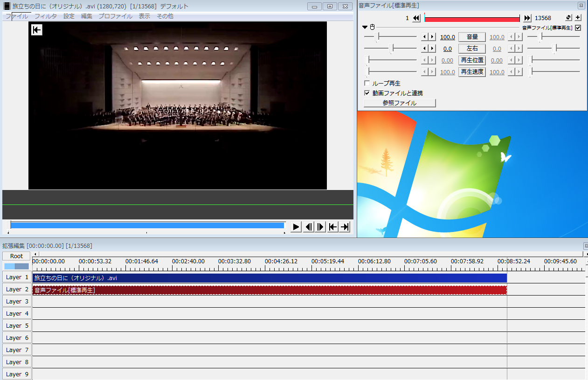Open the ファイル menu
The width and height of the screenshot is (588, 380).
click(x=17, y=16)
